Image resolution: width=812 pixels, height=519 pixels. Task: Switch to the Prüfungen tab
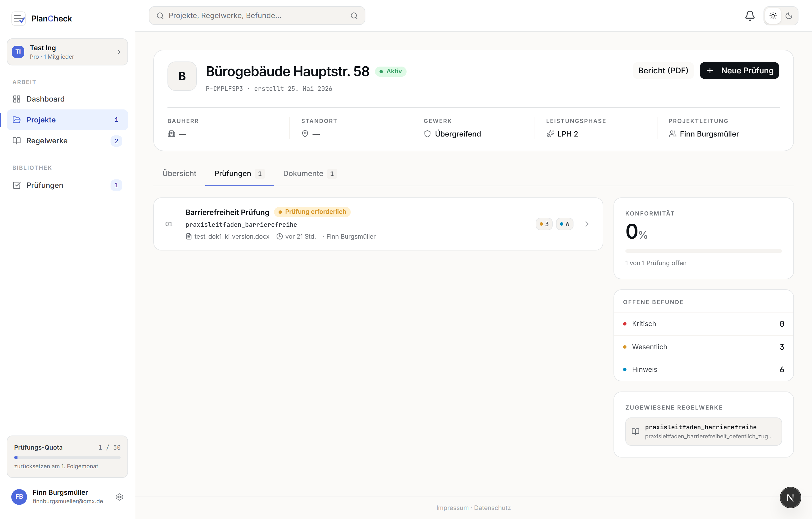(239, 173)
